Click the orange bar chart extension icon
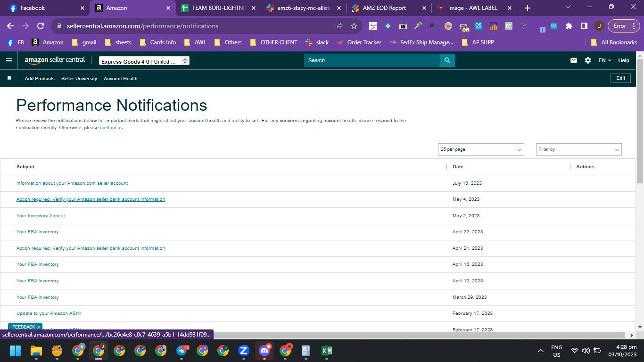 pyautogui.click(x=494, y=26)
